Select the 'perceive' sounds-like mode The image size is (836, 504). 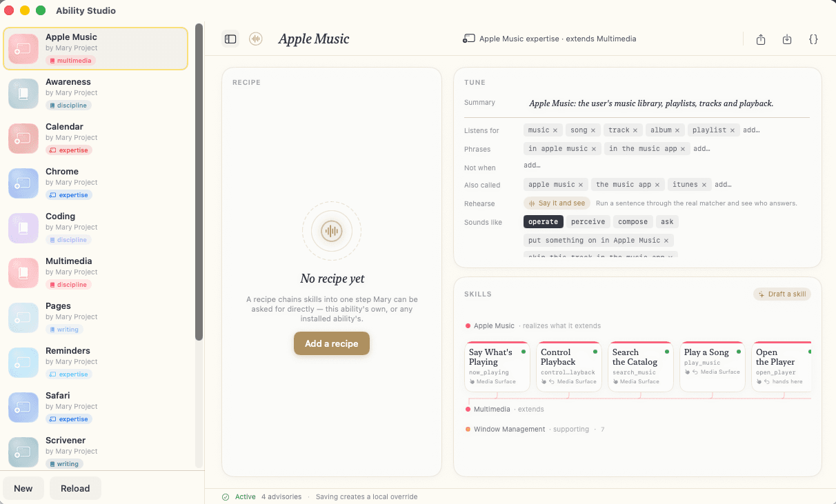click(588, 222)
